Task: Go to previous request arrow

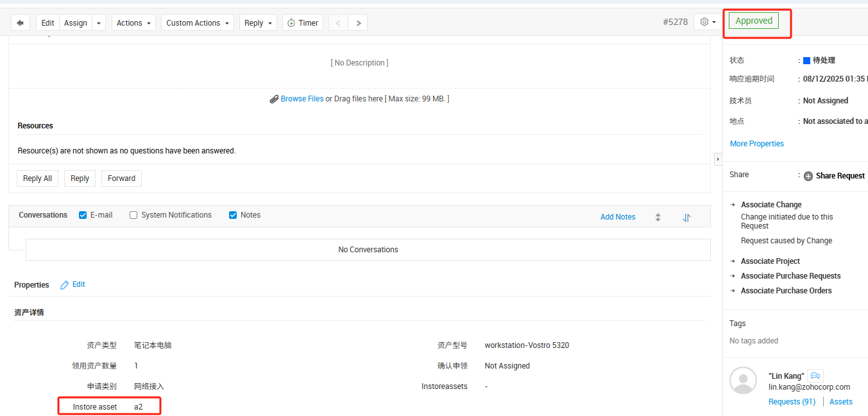Action: tap(338, 23)
